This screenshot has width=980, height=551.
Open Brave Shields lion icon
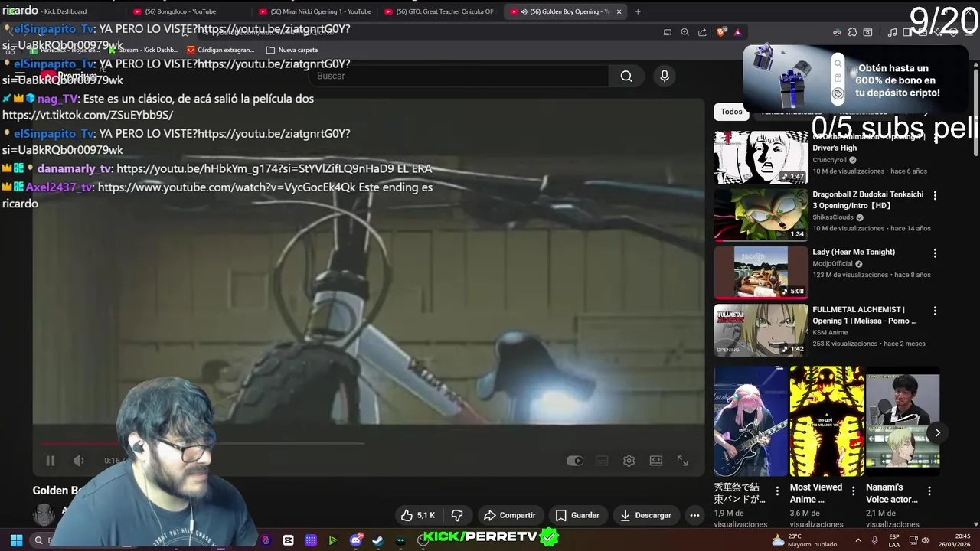point(720,32)
